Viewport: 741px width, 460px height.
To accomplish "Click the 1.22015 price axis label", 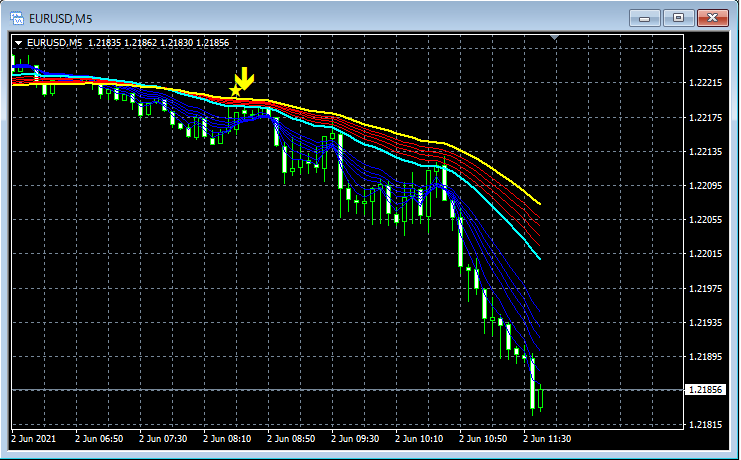I will tap(706, 254).
